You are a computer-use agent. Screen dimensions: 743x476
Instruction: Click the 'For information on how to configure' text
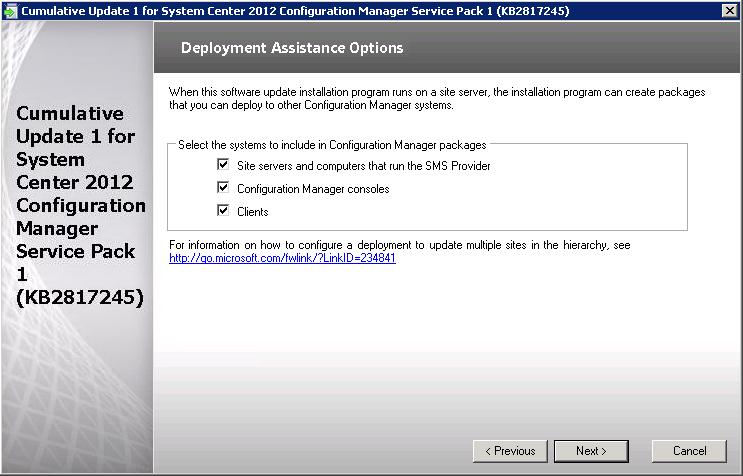[x=399, y=245]
